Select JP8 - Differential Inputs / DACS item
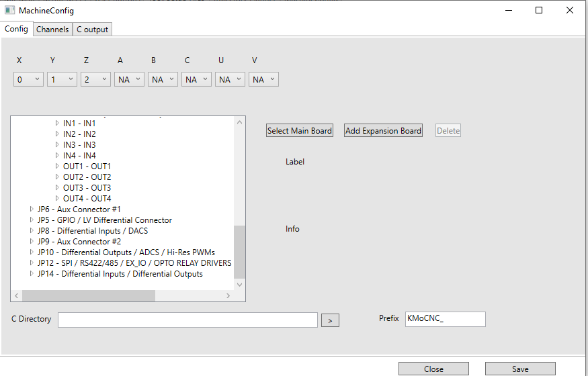588x376 pixels. 93,231
